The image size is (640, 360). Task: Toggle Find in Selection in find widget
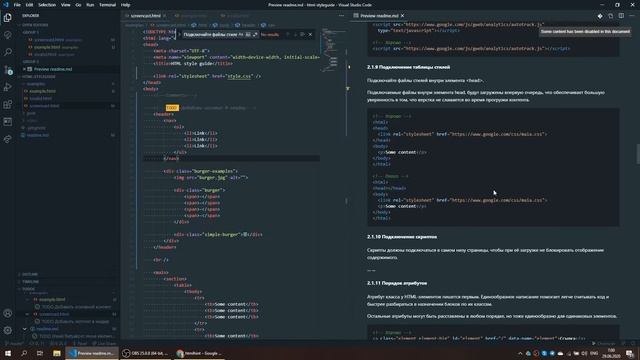(x=302, y=35)
